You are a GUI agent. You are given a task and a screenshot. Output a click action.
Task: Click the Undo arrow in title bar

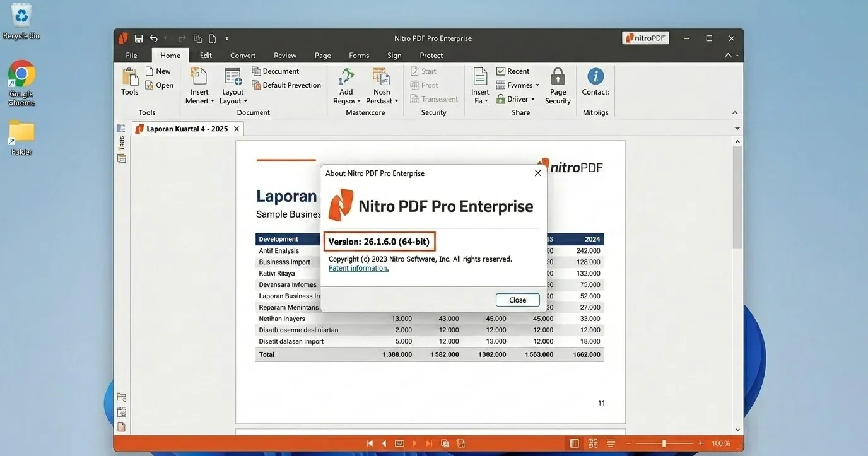click(153, 38)
